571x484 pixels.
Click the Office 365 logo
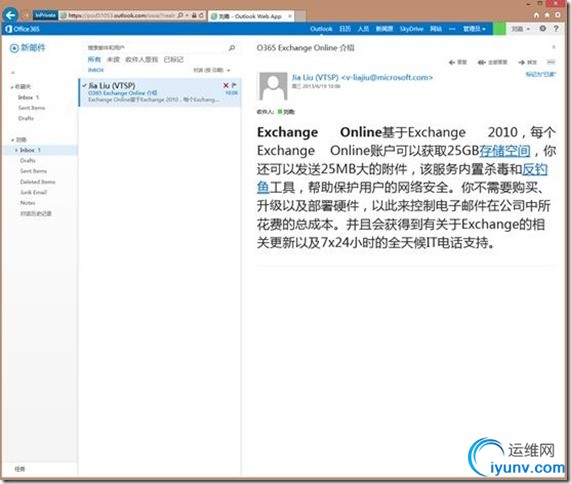coord(23,29)
